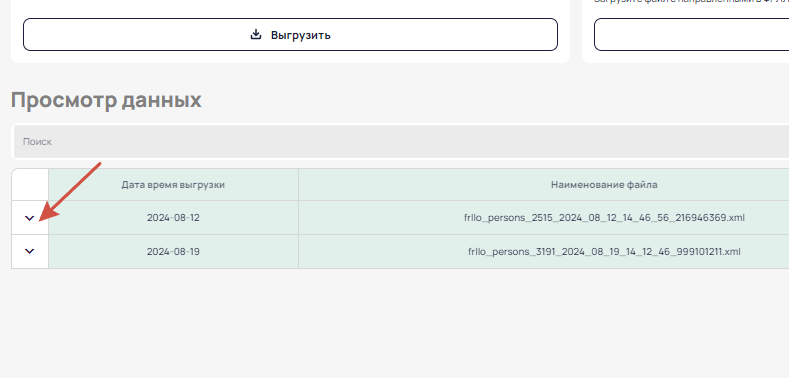Select the 2024-08-19 date cell
The width and height of the screenshot is (789, 378).
pos(173,251)
